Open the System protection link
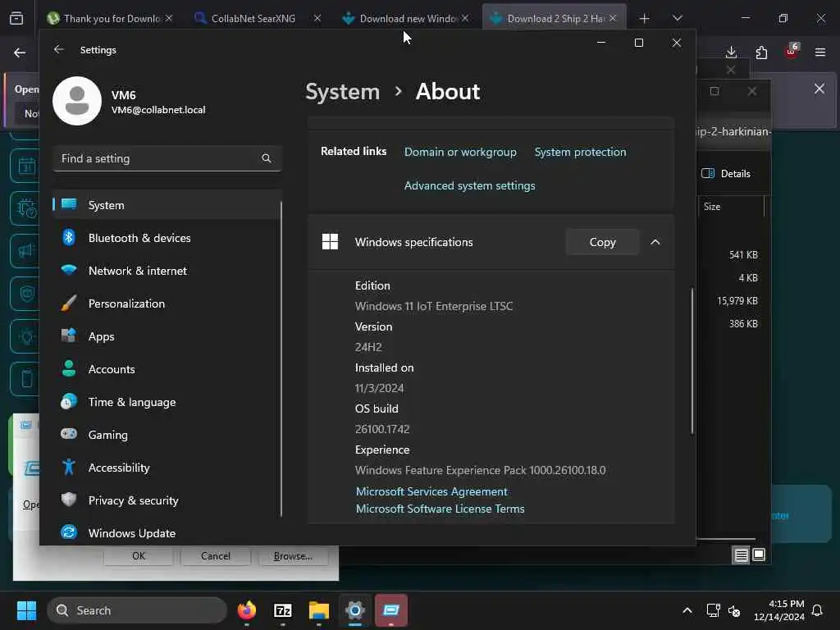 tap(580, 152)
